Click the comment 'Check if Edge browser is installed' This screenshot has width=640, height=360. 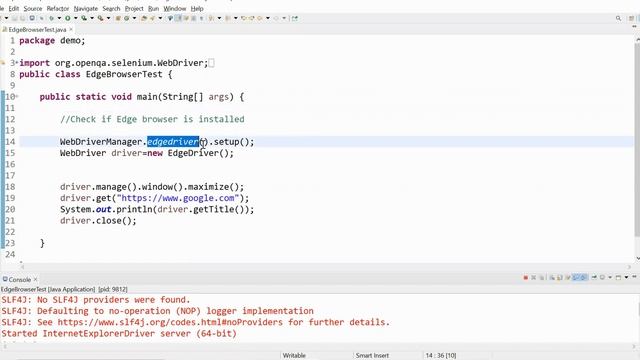click(x=158, y=119)
